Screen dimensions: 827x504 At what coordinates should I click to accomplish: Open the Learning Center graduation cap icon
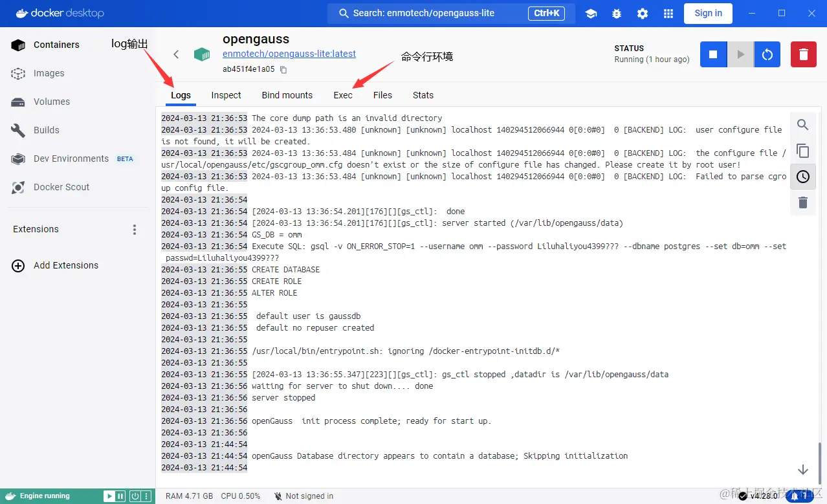click(591, 14)
